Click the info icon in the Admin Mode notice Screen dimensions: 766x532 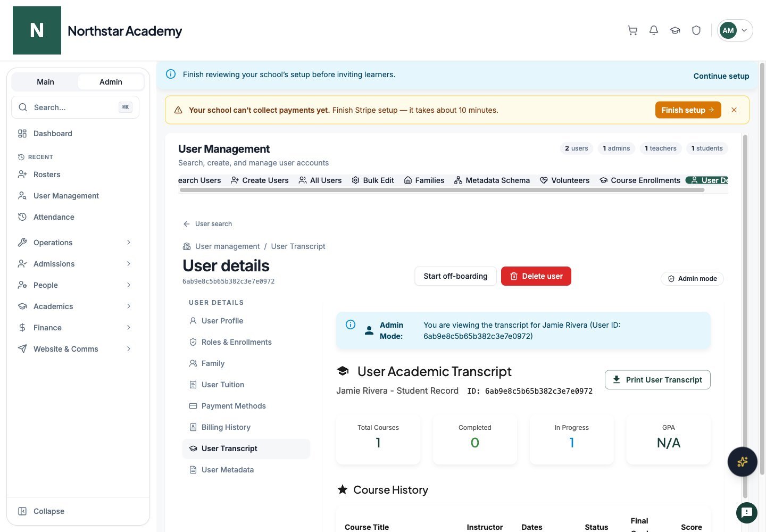coord(351,325)
